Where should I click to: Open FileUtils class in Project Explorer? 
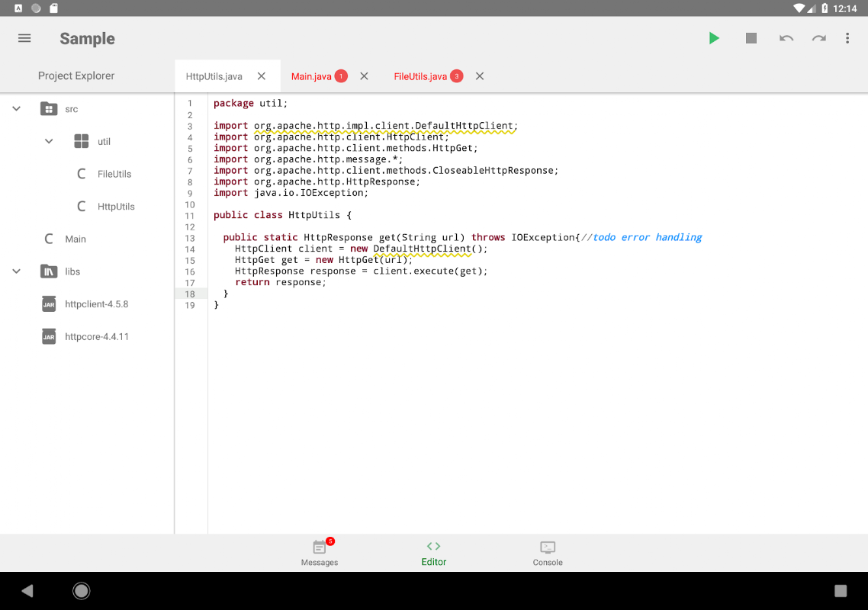(x=114, y=174)
